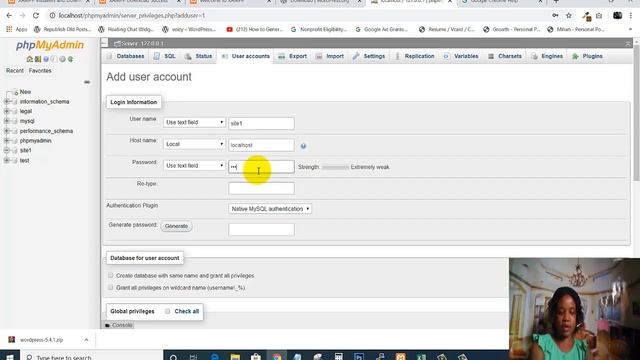Open Favorites tables list
The width and height of the screenshot is (640, 360).
tap(40, 71)
